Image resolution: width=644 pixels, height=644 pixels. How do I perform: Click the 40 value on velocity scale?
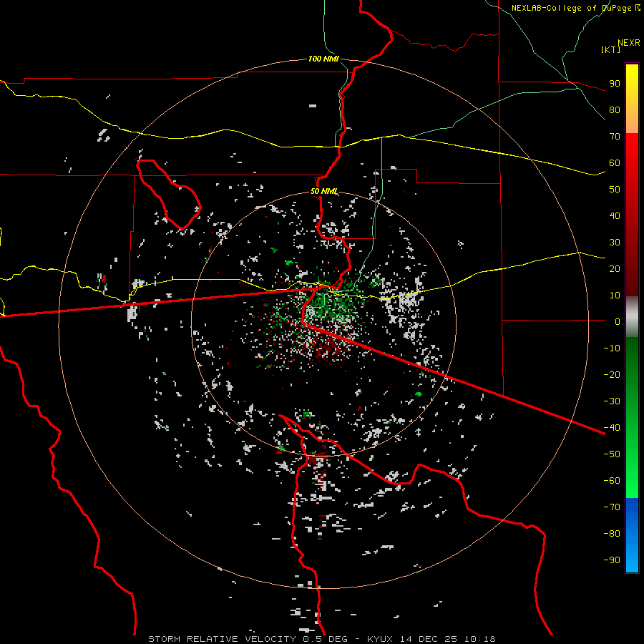[615, 216]
